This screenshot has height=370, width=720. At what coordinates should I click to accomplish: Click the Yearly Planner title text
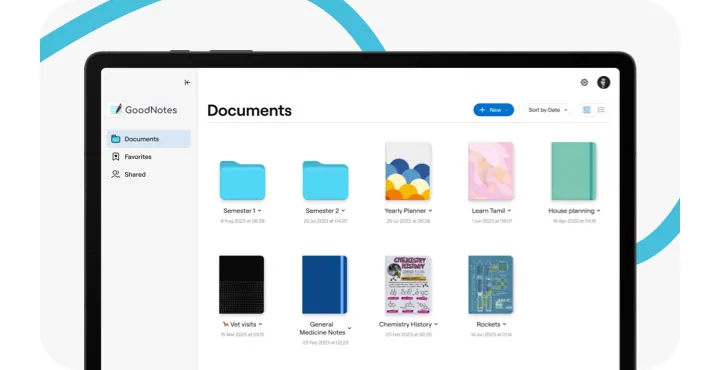pyautogui.click(x=405, y=211)
